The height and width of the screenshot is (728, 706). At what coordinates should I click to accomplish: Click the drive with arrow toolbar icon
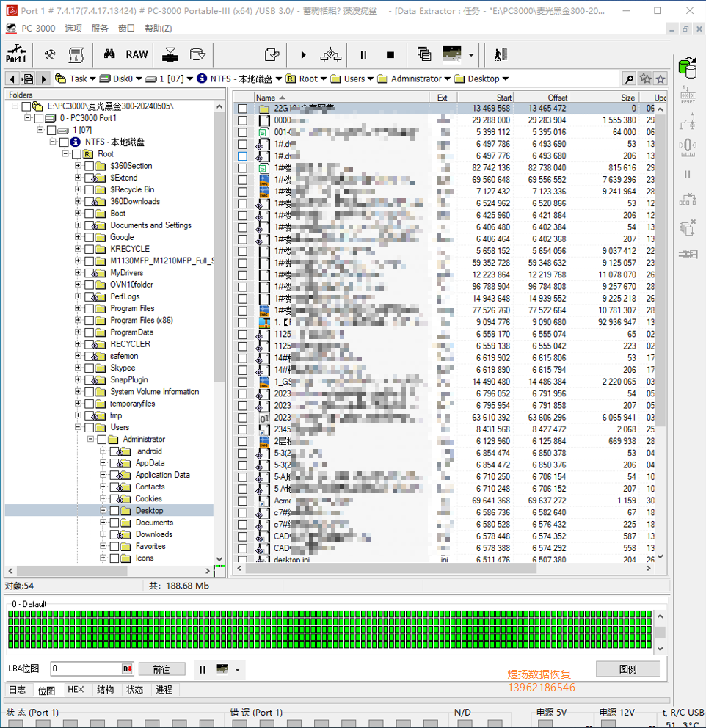coord(197,55)
